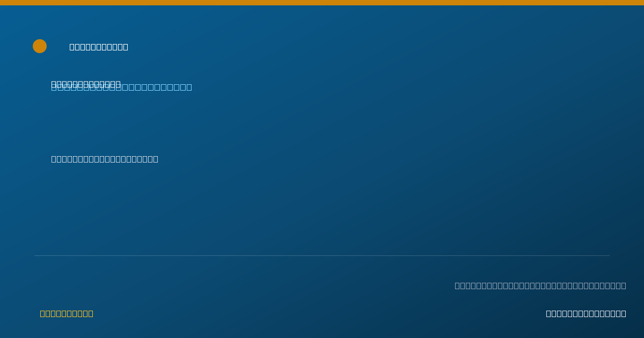This screenshot has height=338, width=644.
Task: Click the orange bar along the top edge
Action: (322, 3)
